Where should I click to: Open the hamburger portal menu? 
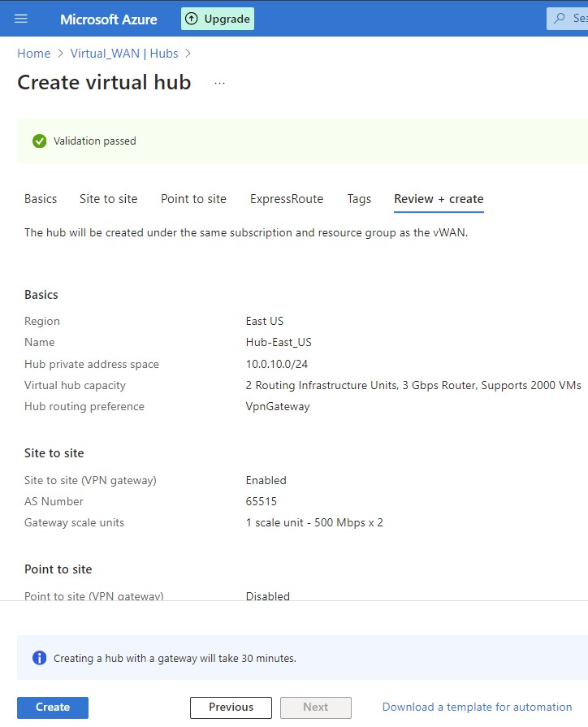tap(21, 19)
